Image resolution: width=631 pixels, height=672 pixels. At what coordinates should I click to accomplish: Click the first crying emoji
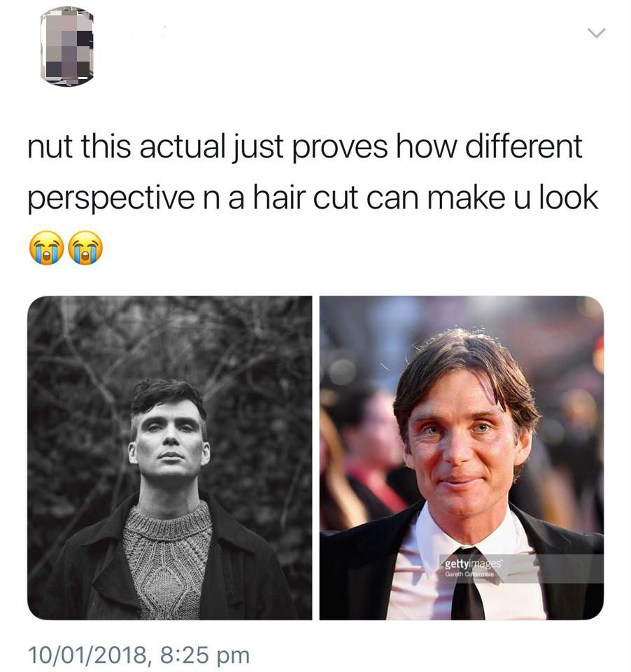[x=46, y=248]
